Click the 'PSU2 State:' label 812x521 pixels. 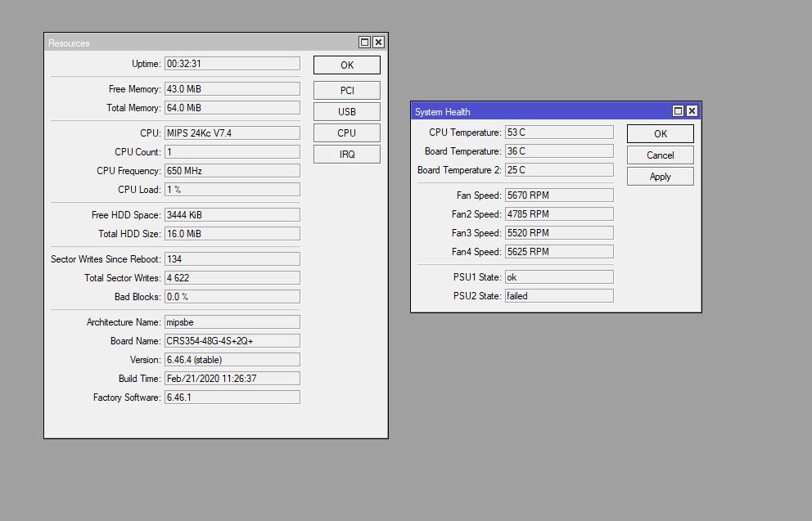tap(477, 296)
